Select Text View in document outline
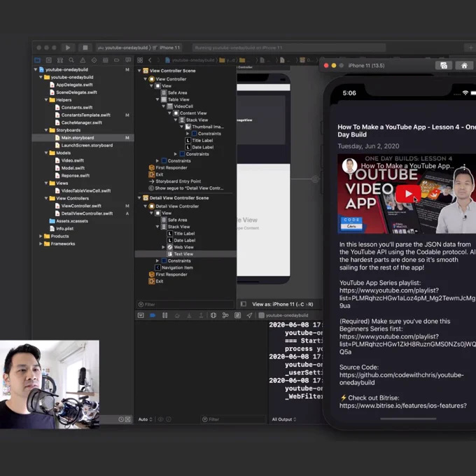The height and width of the screenshot is (476, 476). click(183, 254)
